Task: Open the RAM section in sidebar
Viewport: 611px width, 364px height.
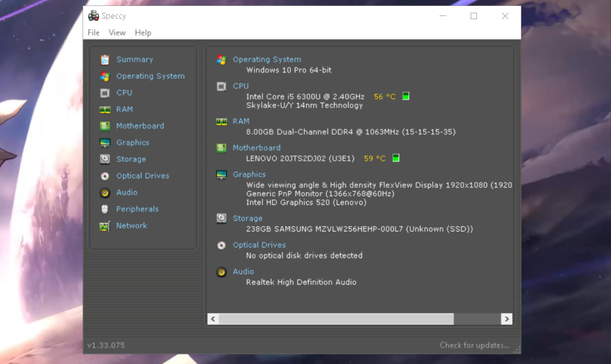Action: 124,110
